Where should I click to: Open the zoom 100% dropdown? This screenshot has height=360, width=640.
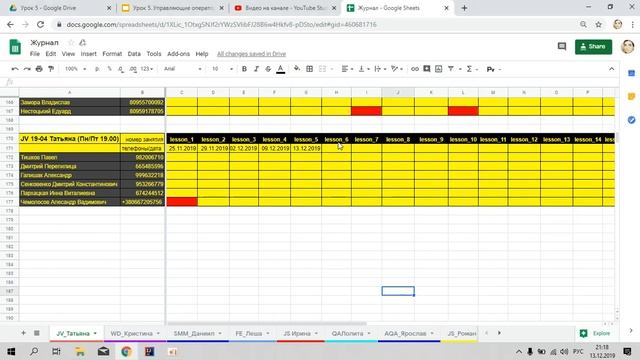pyautogui.click(x=76, y=69)
